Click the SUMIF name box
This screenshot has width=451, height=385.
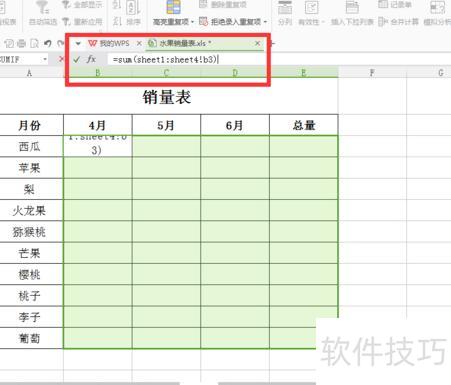tap(19, 59)
